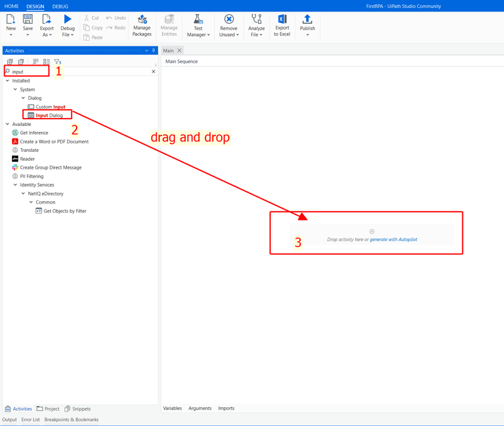Collapse the Available tree node
The height and width of the screenshot is (426, 504).
[7, 124]
